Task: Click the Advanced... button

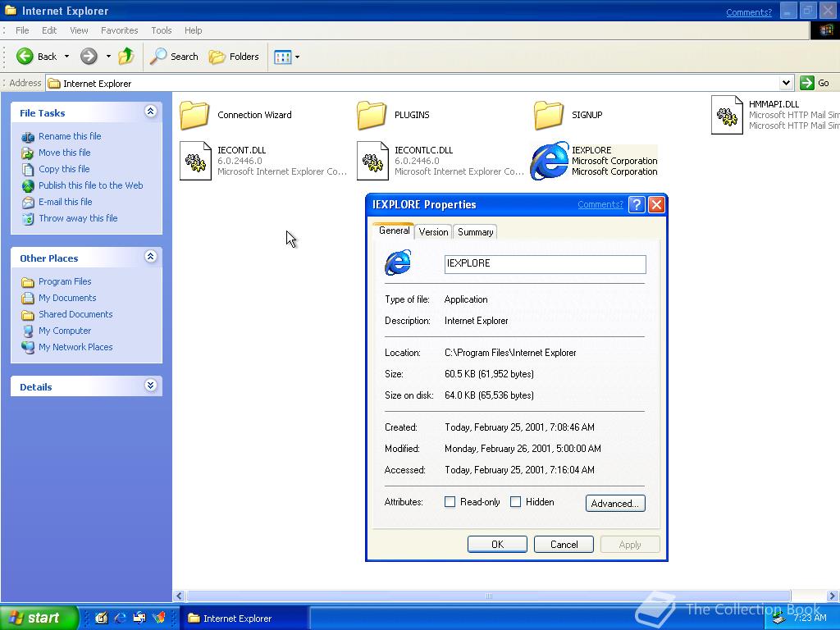Action: click(x=615, y=503)
